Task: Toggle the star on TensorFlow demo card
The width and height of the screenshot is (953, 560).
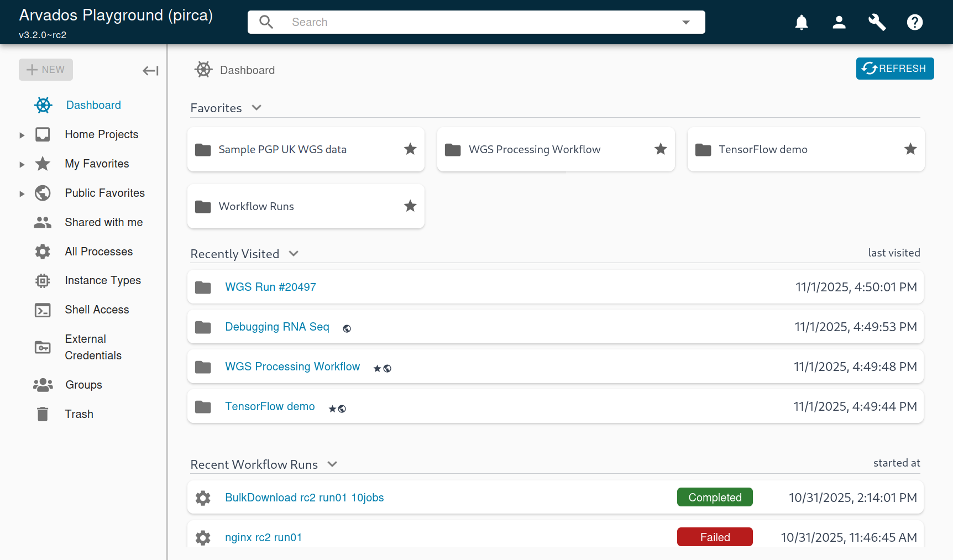Action: pos(910,149)
